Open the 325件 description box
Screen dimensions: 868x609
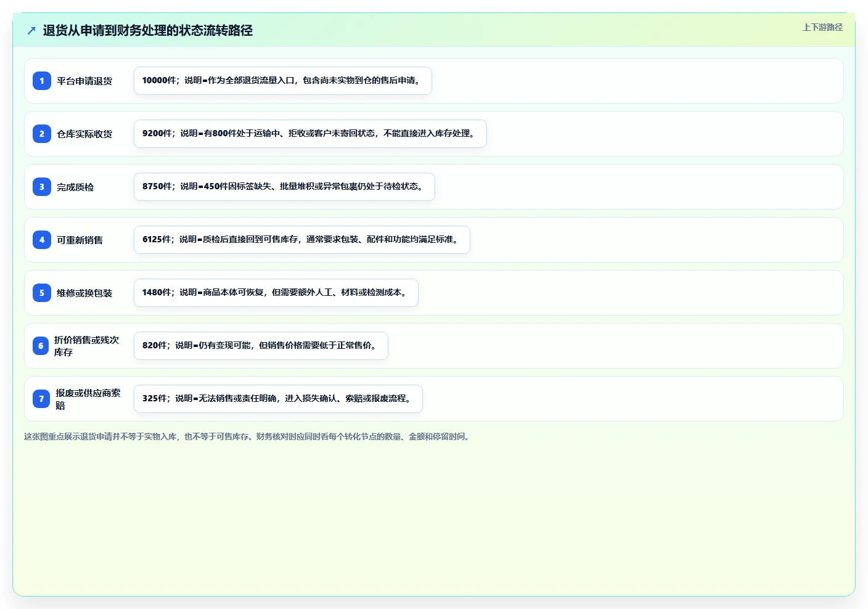pos(278,399)
